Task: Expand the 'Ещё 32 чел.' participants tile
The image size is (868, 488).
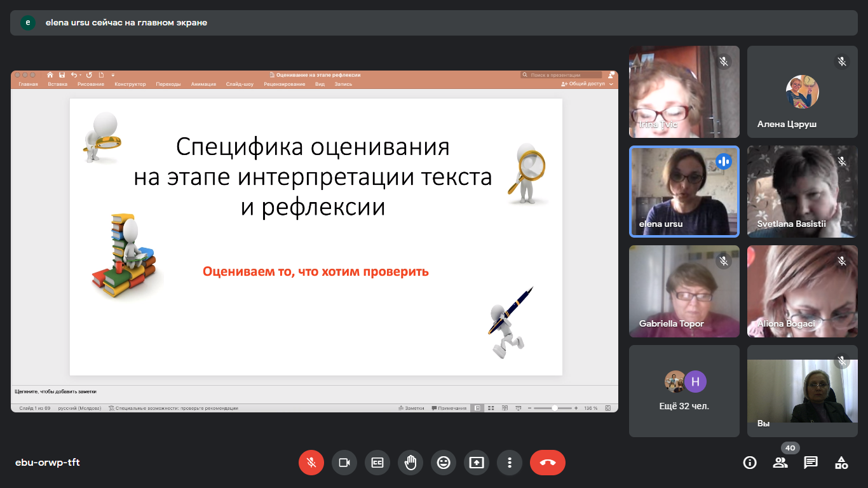Action: pos(684,391)
